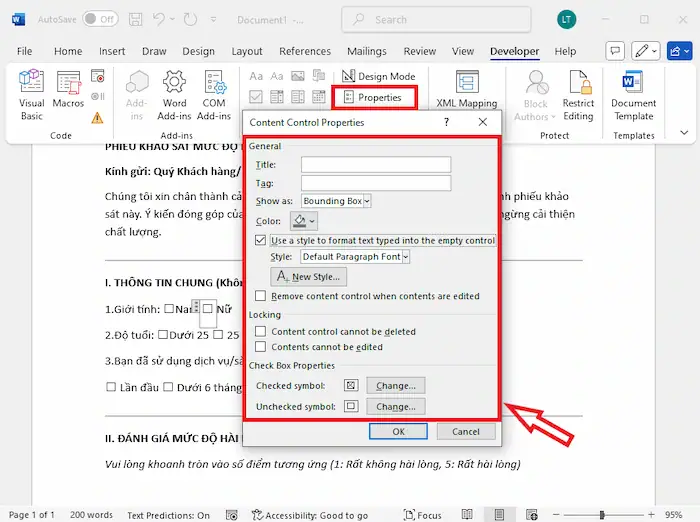Open COM Add-ins
Image resolution: width=700 pixels, height=522 pixels.
click(x=214, y=95)
